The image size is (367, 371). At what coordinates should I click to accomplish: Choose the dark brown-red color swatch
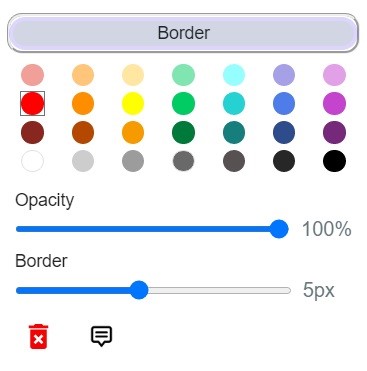(32, 132)
